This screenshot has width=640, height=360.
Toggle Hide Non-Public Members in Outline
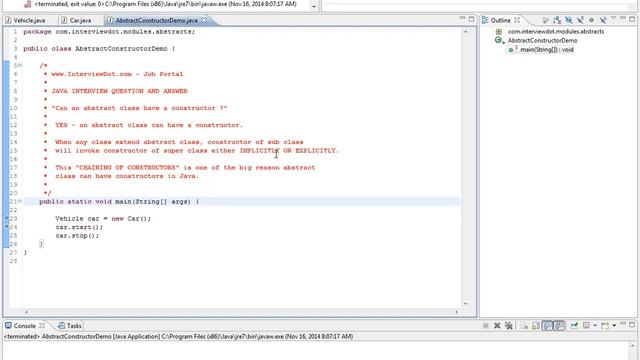[591, 20]
